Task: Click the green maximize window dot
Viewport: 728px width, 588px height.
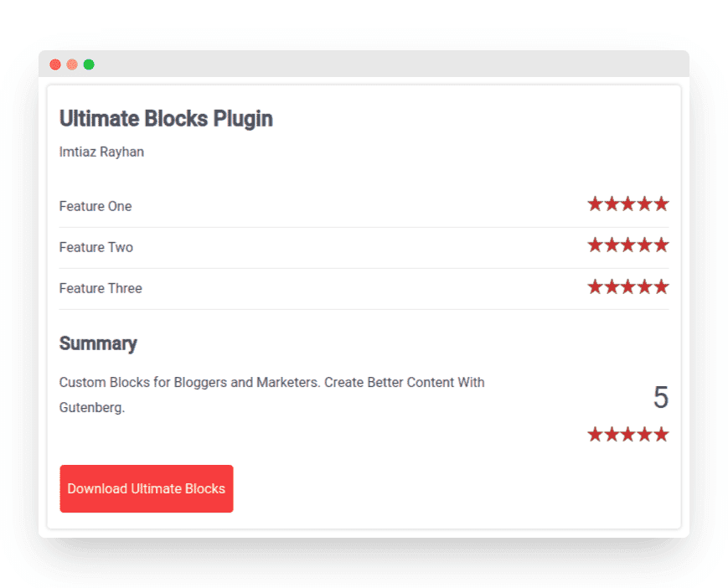Action: [x=89, y=64]
